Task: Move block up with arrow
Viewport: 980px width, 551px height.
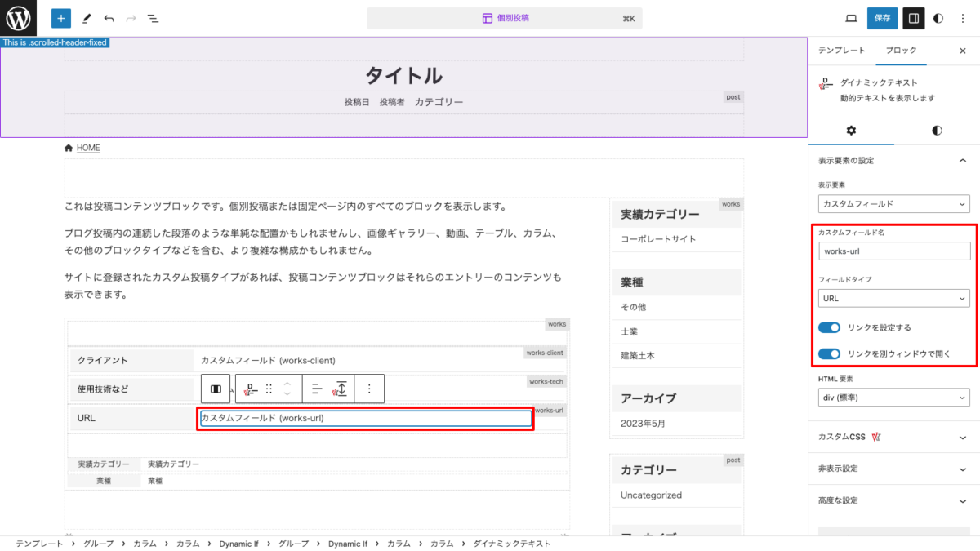Action: tap(287, 384)
